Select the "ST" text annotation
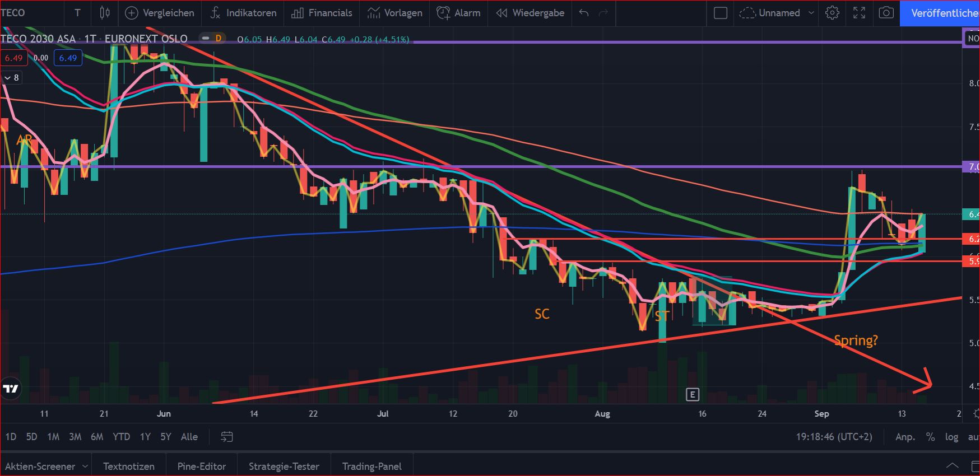The width and height of the screenshot is (980, 476). click(x=662, y=316)
